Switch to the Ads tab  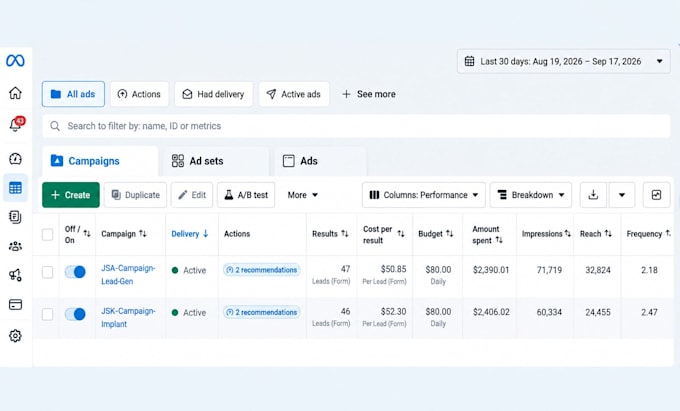coord(320,161)
